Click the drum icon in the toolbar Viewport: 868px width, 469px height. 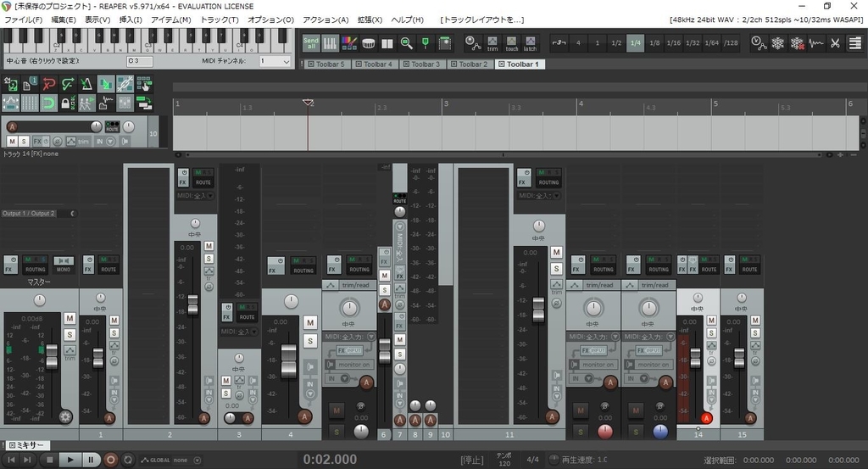tap(369, 42)
